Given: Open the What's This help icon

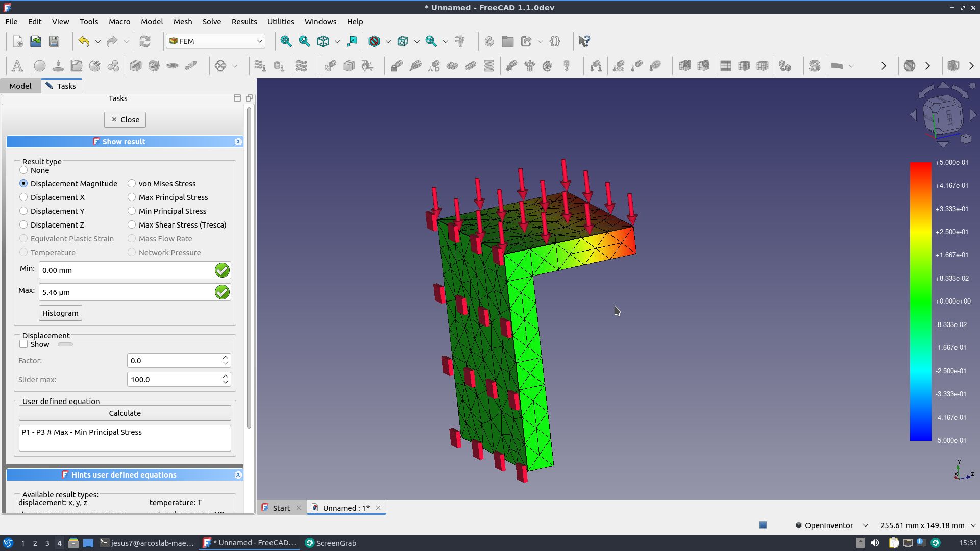Looking at the screenshot, I should tap(584, 41).
